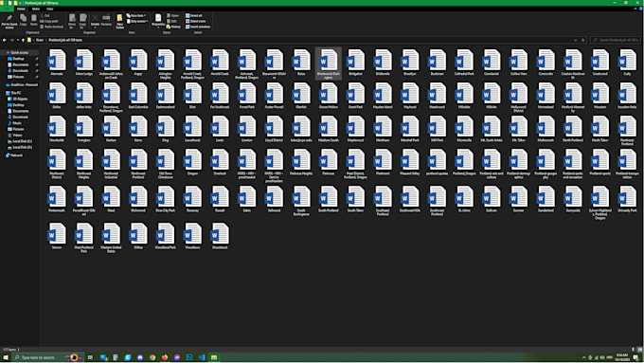Click the Select all button
Image resolution: width=644 pixels, height=363 pixels.
(x=194, y=15)
